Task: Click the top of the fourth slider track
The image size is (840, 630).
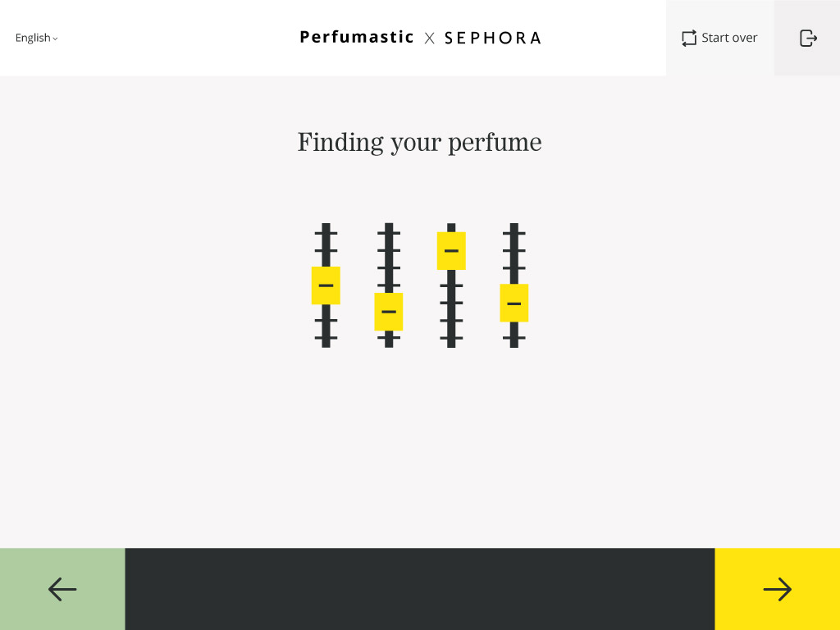Action: (514, 227)
